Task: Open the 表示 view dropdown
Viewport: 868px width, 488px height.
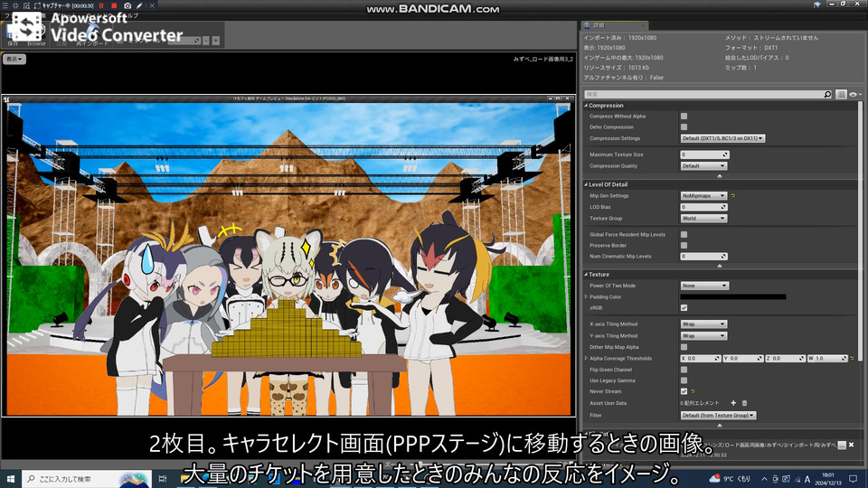Action: (x=14, y=59)
